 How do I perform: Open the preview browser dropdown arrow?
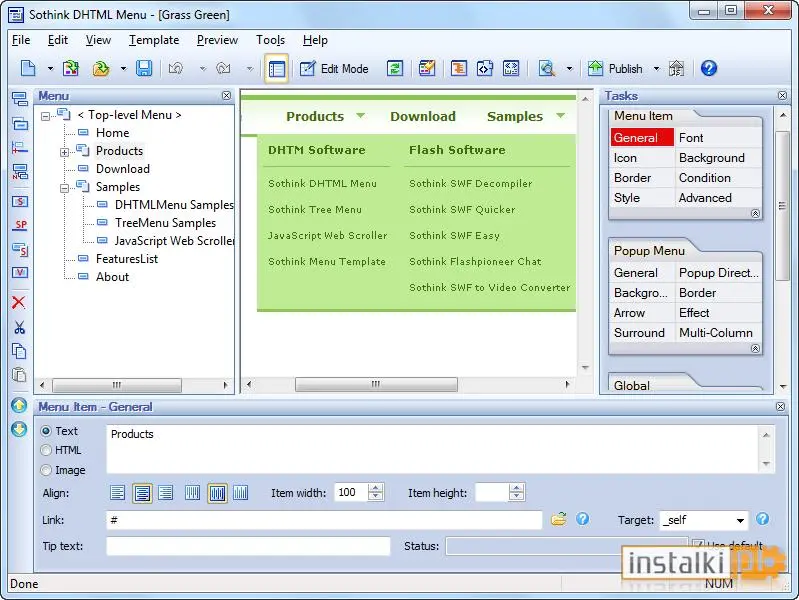pyautogui.click(x=569, y=68)
